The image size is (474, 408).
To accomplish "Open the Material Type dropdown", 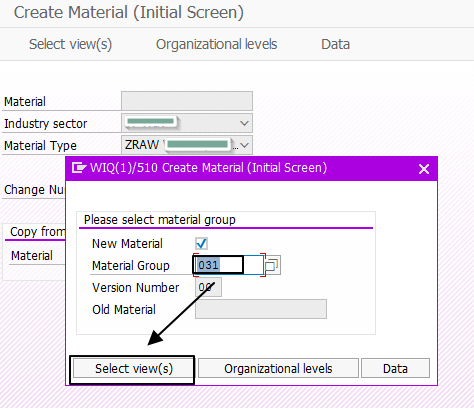I will click(187, 145).
